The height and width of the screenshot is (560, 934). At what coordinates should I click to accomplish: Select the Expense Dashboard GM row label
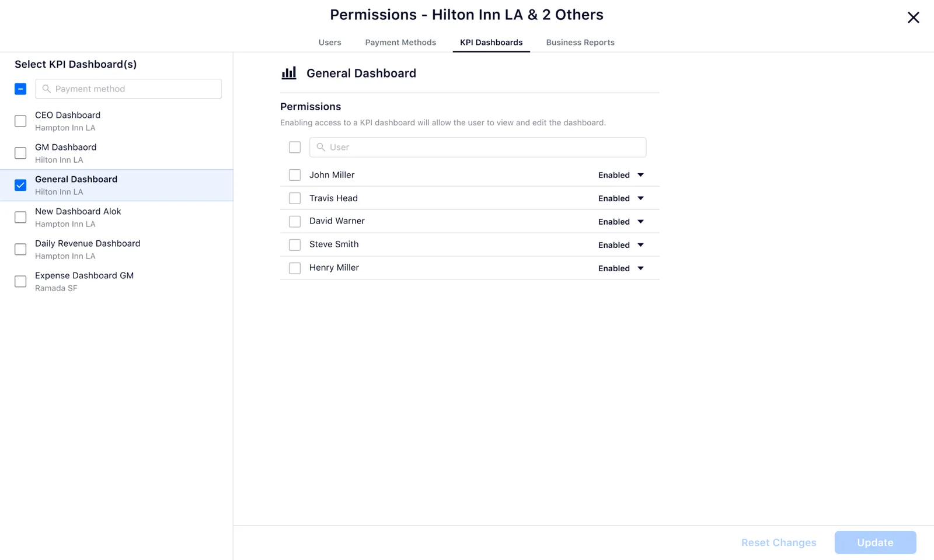pyautogui.click(x=85, y=275)
